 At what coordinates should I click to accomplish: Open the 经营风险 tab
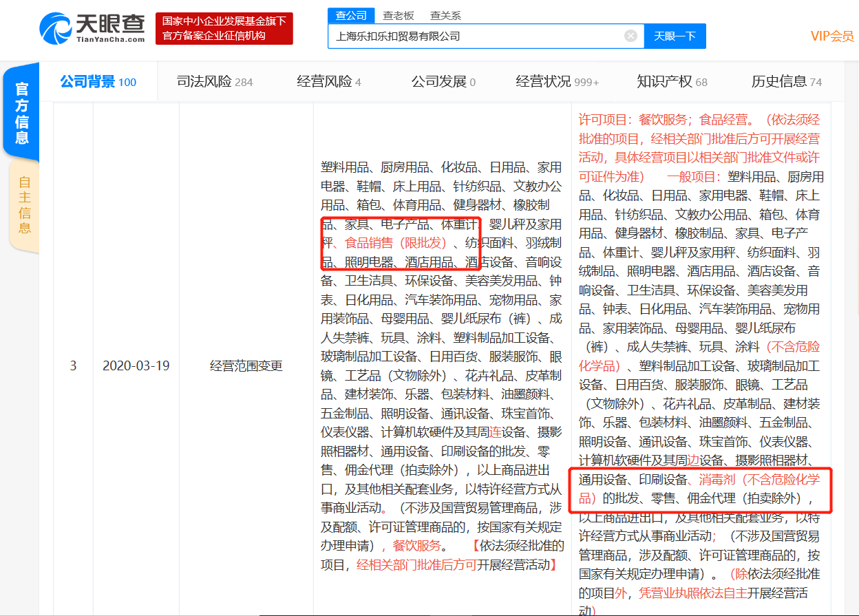coord(328,82)
